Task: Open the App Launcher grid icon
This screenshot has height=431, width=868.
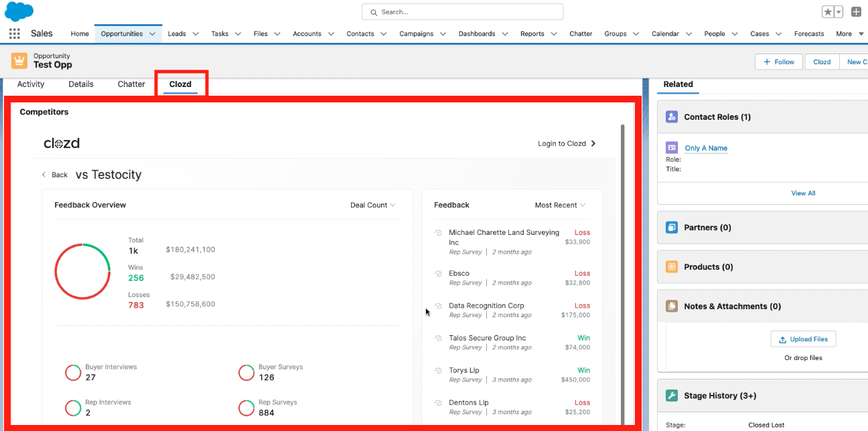Action: [14, 33]
